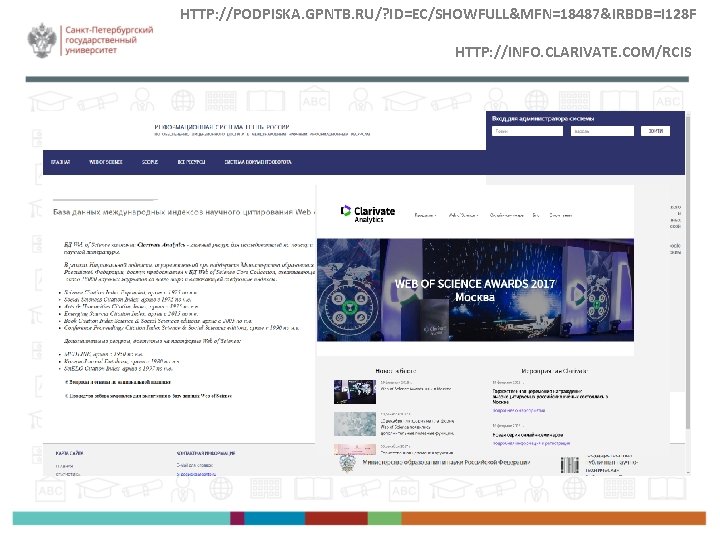720x540 pixels.
Task: Open the ГЛАВНАЯ navigation item
Action: pos(60,162)
